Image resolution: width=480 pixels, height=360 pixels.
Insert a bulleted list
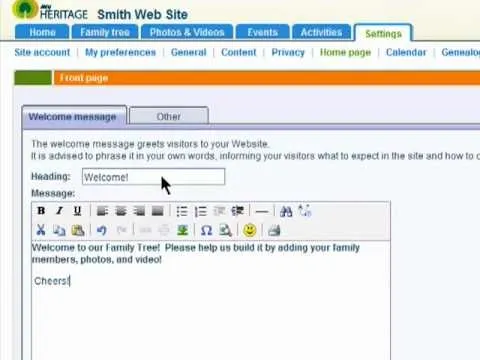coord(182,211)
